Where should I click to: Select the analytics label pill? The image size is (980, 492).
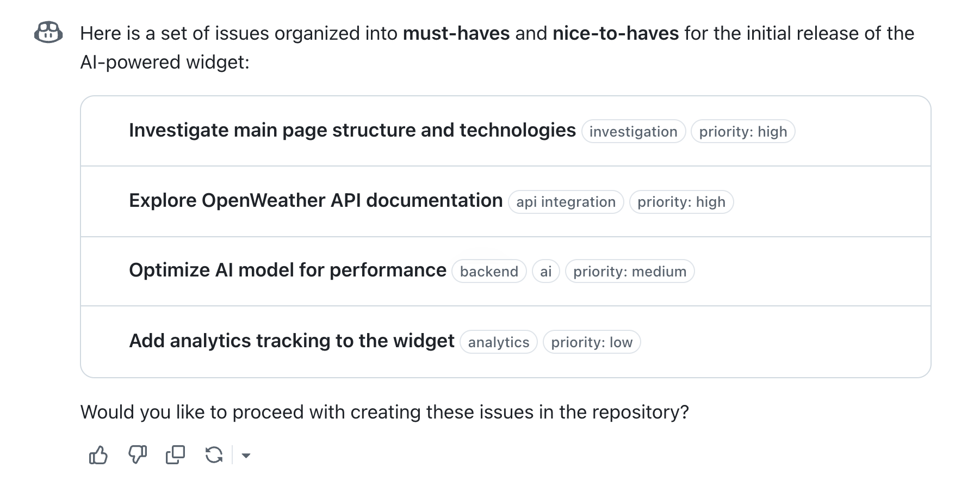coord(498,342)
